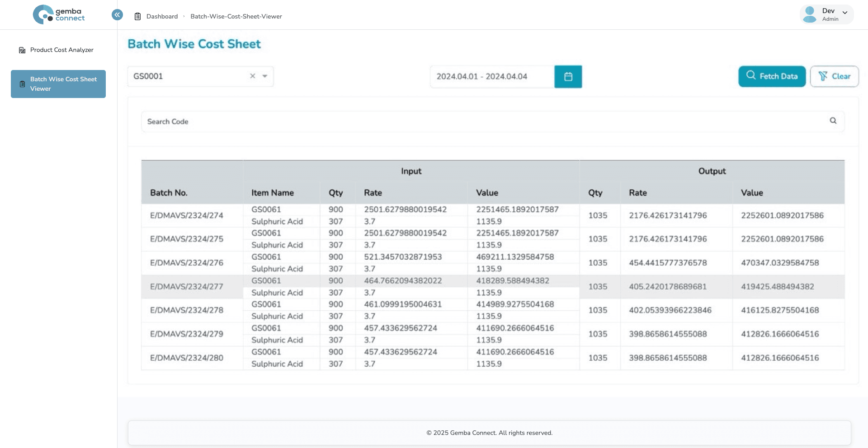Click input rate 521.3457032871953
Screen dimensions: 868x448
pyautogui.click(x=403, y=257)
